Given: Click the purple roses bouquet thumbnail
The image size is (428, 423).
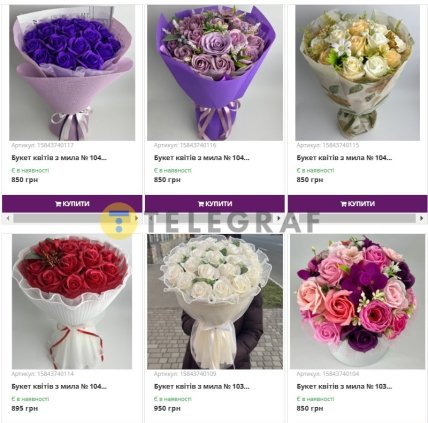Looking at the screenshot, I should (72, 73).
